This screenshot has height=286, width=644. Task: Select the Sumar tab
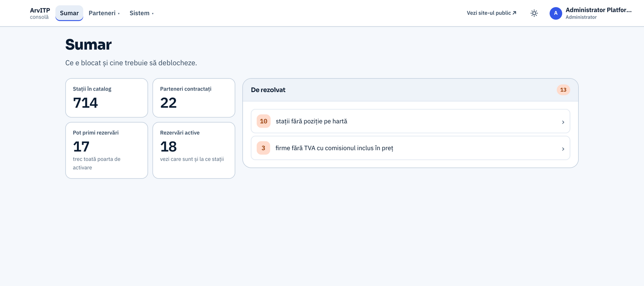(x=69, y=13)
